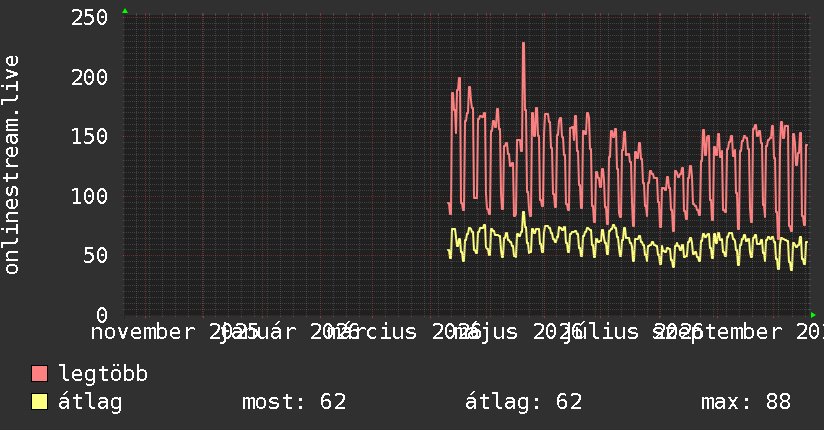Click the 'max: 88' value
This screenshot has height=430, width=824.
click(x=746, y=402)
